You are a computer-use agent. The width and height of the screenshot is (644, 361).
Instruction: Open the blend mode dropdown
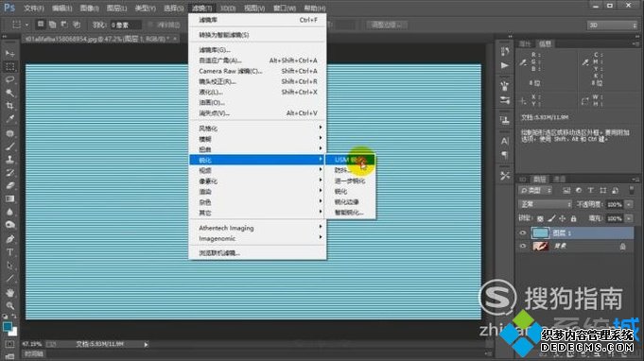tap(545, 204)
